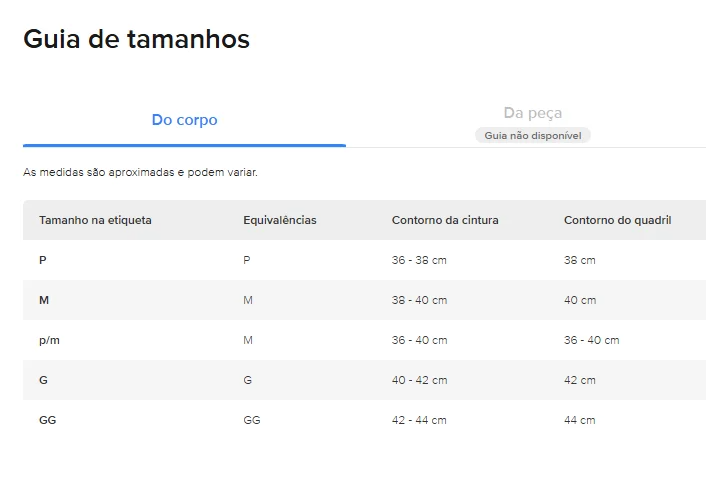Select hip value "36 - 40 cm"

(x=591, y=340)
